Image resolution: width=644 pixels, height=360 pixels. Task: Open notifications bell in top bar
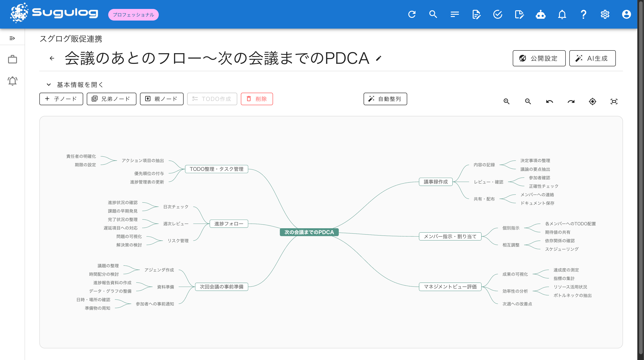click(x=562, y=14)
